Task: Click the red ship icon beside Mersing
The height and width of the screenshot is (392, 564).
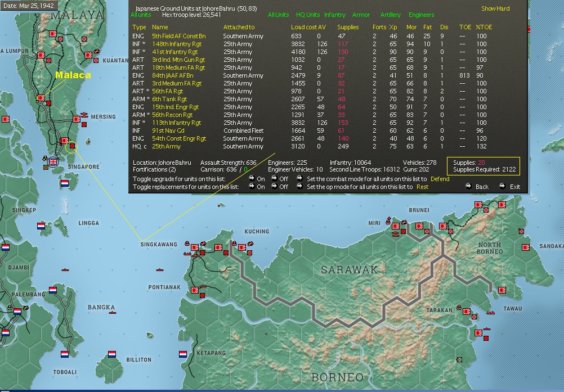Action: pyautogui.click(x=84, y=115)
